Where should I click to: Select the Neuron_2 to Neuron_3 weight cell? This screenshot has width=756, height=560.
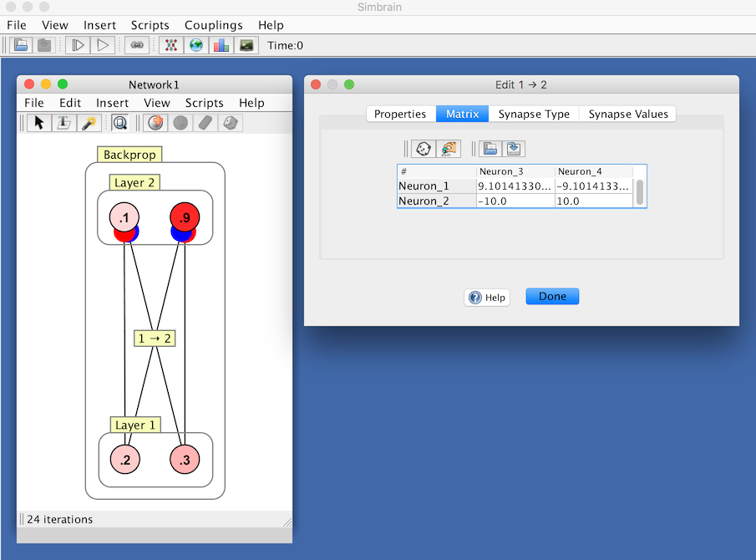[515, 201]
